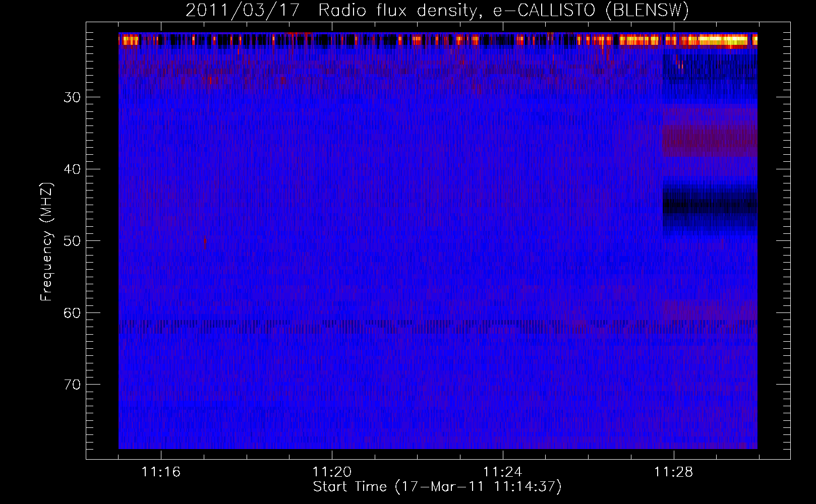Viewport: 816px width, 504px height.
Task: Click the 40 frequency tick label
Action: 72,169
